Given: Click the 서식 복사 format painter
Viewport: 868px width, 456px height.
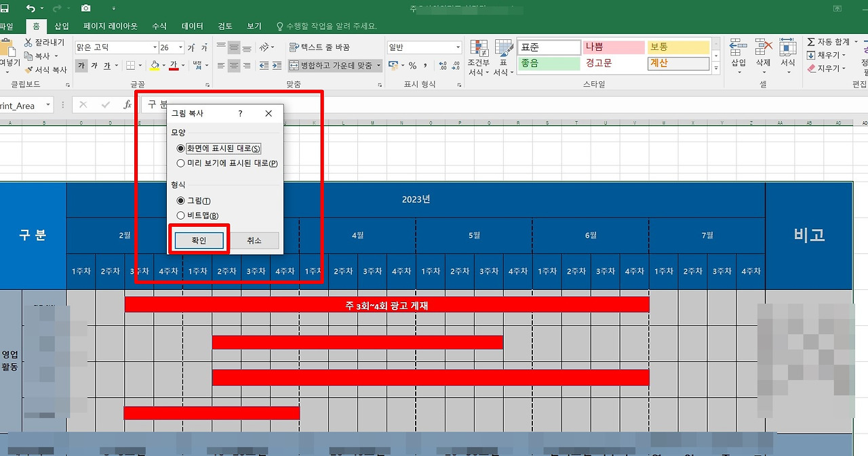Looking at the screenshot, I should (45, 70).
